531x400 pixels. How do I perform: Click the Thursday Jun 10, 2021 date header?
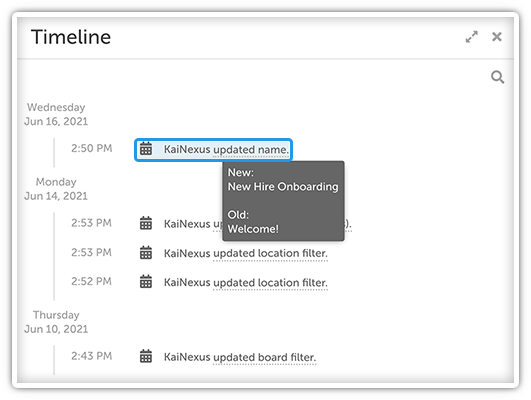coord(56,322)
